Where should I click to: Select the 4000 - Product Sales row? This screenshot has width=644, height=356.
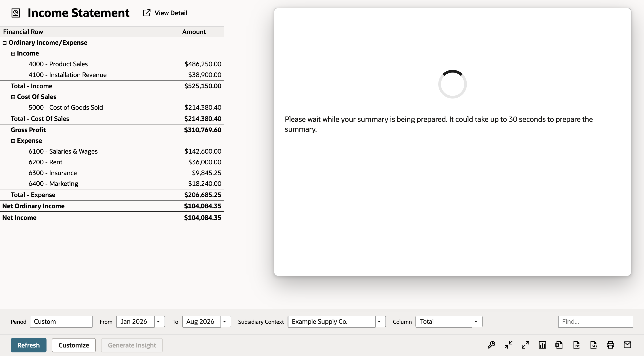[112, 64]
